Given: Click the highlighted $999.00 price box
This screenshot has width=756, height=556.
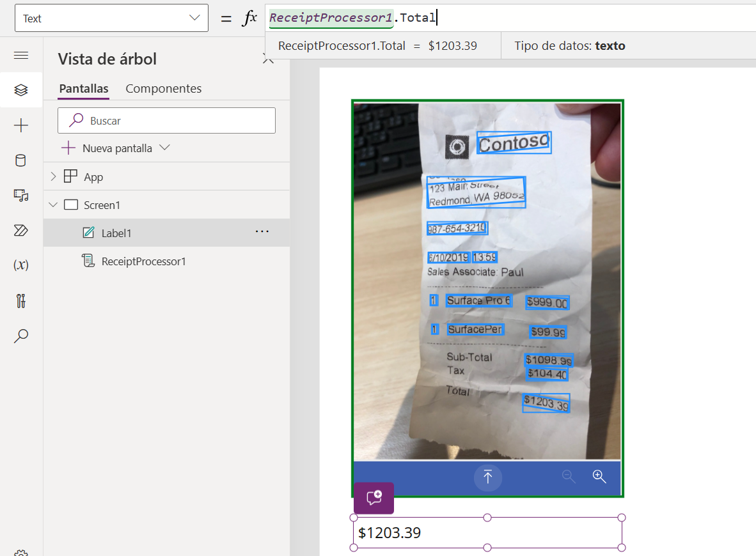Looking at the screenshot, I should click(x=547, y=302).
